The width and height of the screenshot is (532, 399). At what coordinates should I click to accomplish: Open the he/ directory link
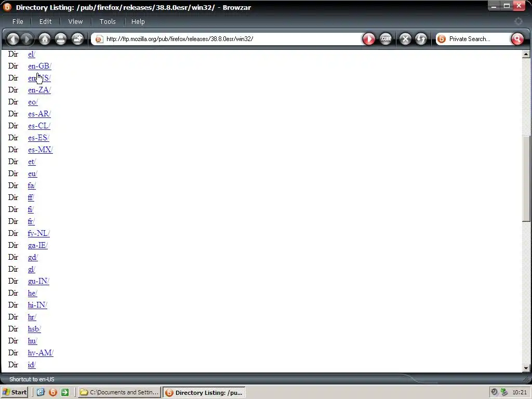tap(33, 293)
